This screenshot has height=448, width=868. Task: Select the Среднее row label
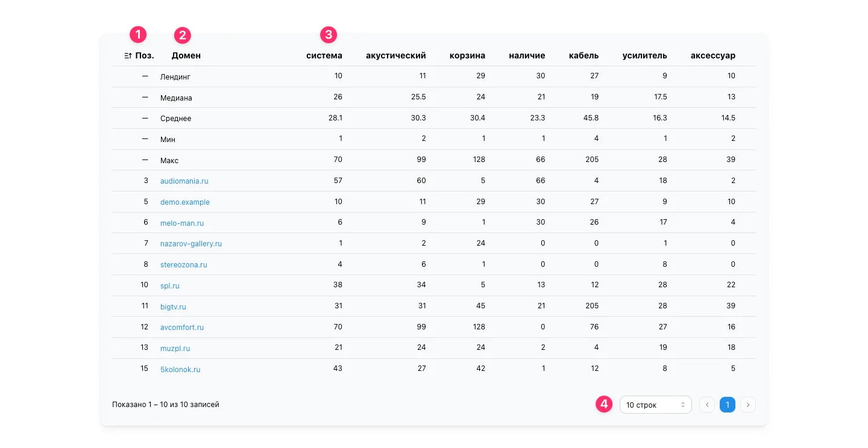[x=176, y=119]
